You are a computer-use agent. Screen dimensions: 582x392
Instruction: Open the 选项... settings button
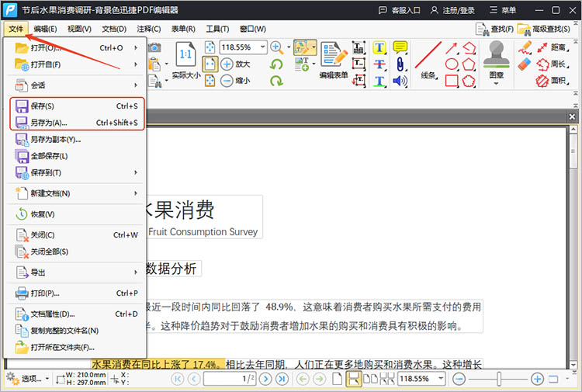[x=28, y=379]
